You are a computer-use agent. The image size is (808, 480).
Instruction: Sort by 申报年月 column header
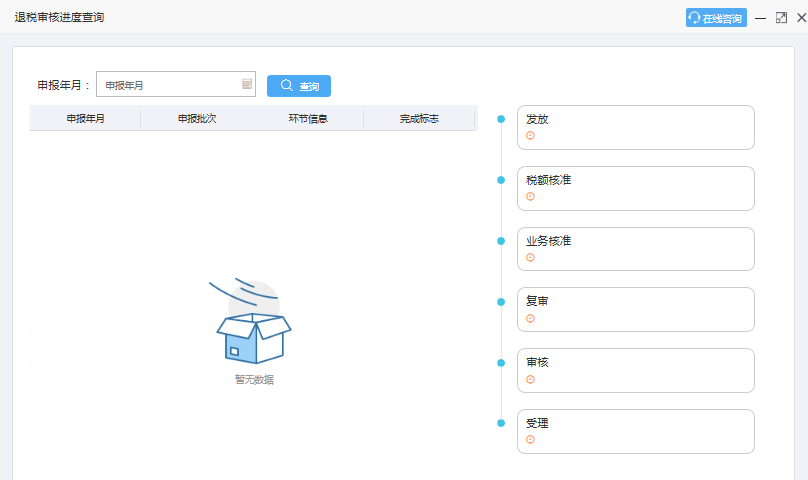pos(86,119)
